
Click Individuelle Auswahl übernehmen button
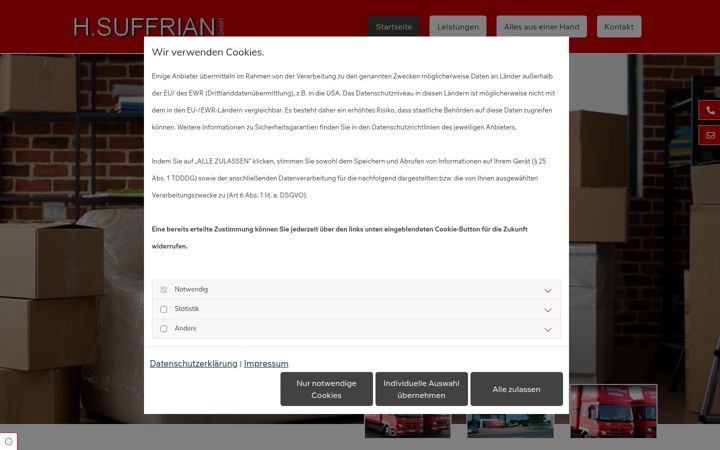(422, 389)
